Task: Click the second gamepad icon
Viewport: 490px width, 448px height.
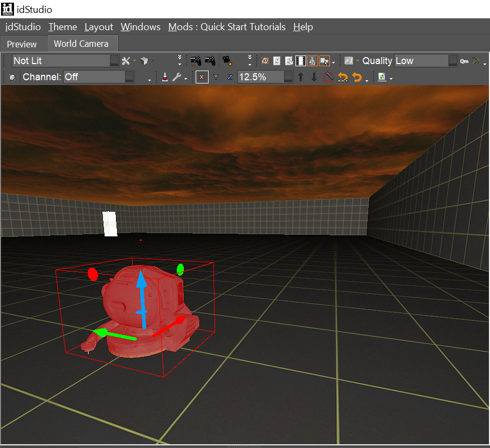Action: (210, 61)
